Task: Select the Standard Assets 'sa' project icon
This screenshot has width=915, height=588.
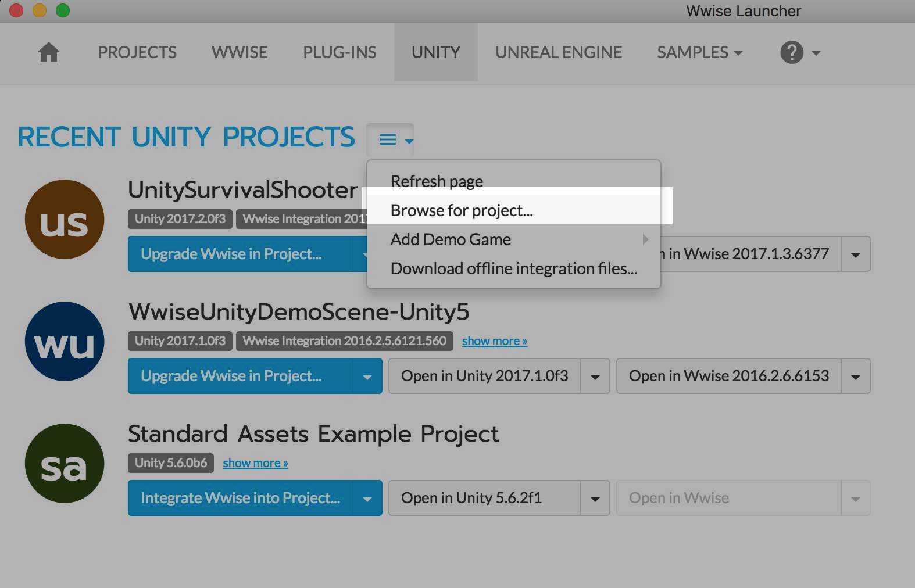Action: [x=65, y=464]
